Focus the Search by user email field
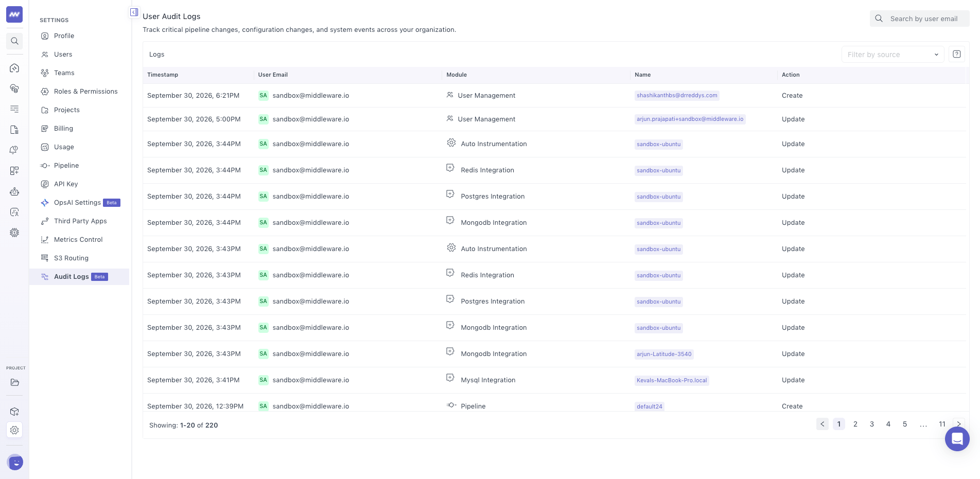Image resolution: width=980 pixels, height=479 pixels. click(x=920, y=19)
